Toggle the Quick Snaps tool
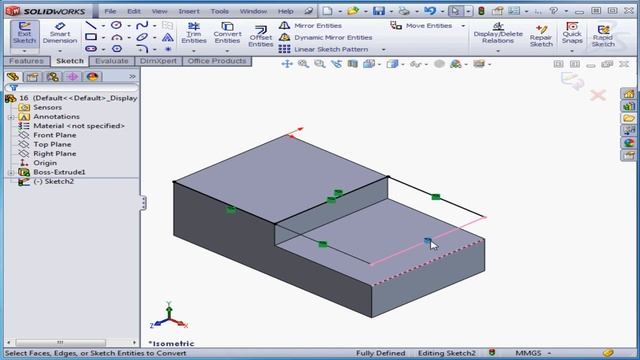Viewport: 640px width, 360px height. pos(572,33)
